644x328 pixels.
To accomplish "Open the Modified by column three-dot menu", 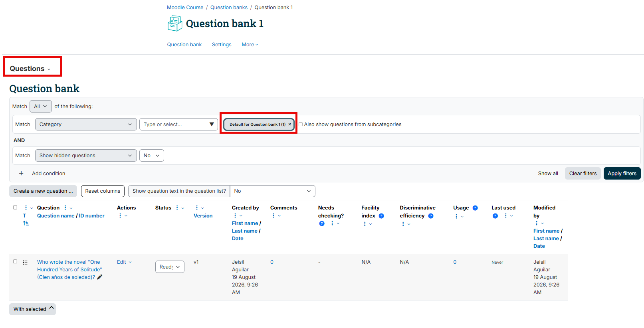I will 537,223.
